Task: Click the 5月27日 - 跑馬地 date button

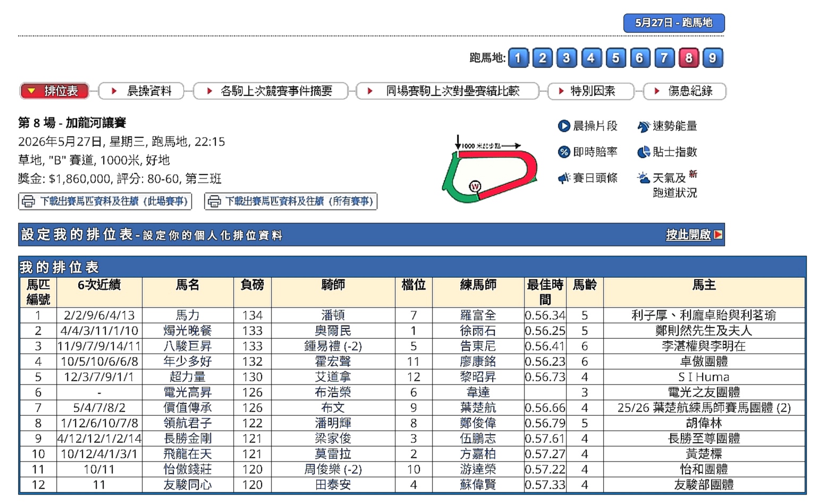Action: 674,23
